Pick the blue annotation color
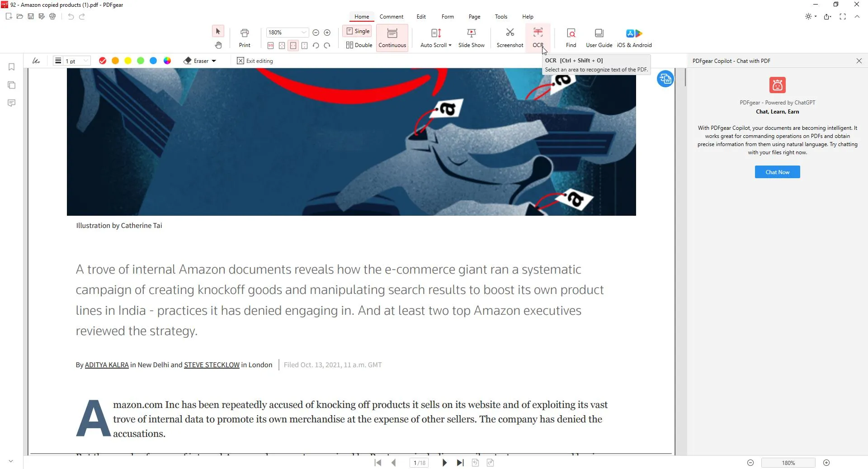This screenshot has height=469, width=868. tap(153, 61)
